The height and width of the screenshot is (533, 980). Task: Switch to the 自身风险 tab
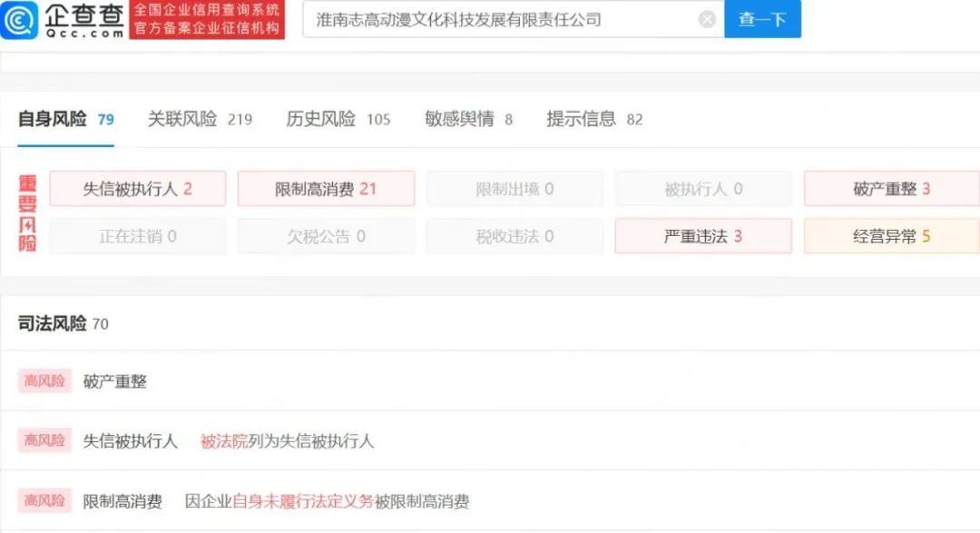[53, 118]
